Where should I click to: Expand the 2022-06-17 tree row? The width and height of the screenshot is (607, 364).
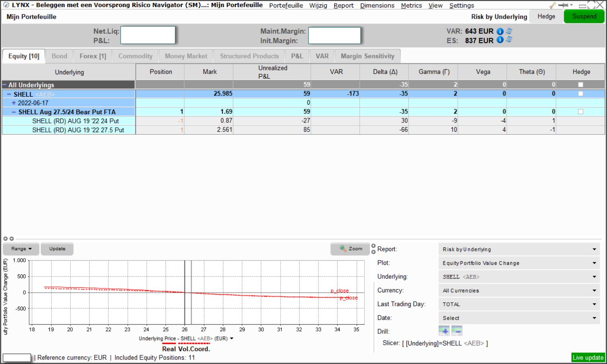pyautogui.click(x=14, y=103)
